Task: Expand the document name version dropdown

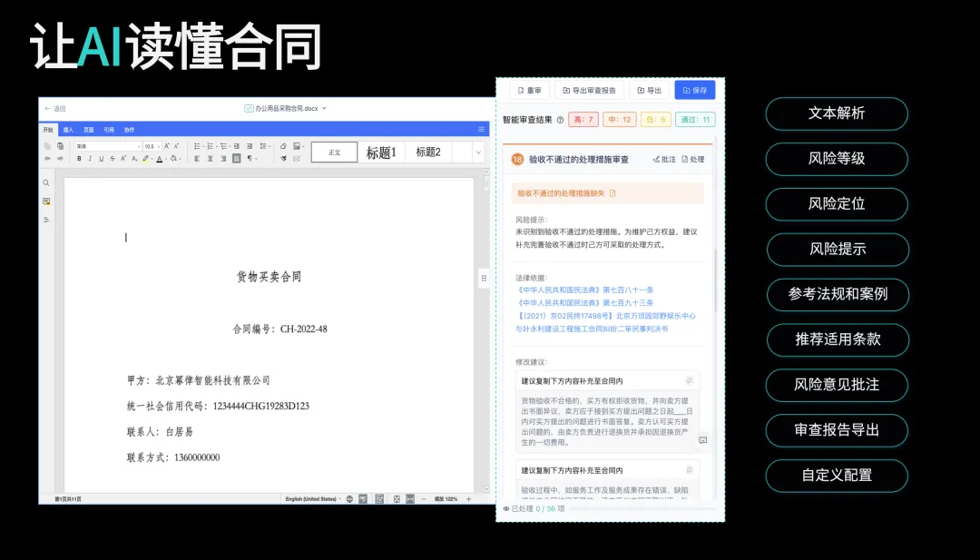Action: pos(324,108)
